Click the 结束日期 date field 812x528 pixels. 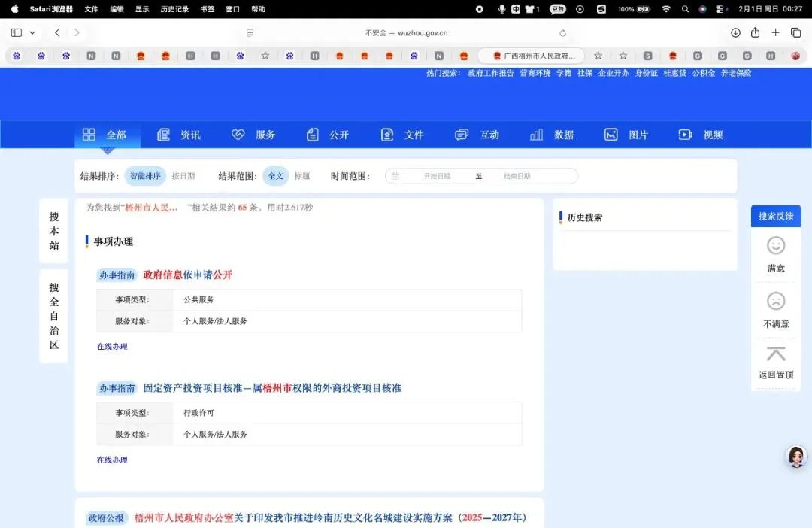(x=517, y=176)
